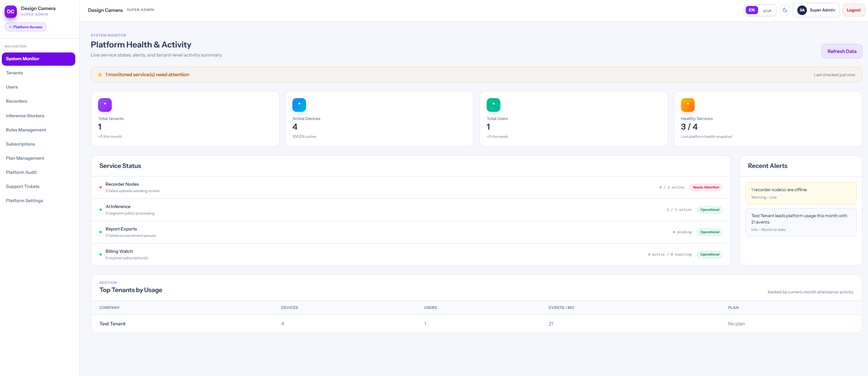Open Platform Audit page

tap(38, 172)
